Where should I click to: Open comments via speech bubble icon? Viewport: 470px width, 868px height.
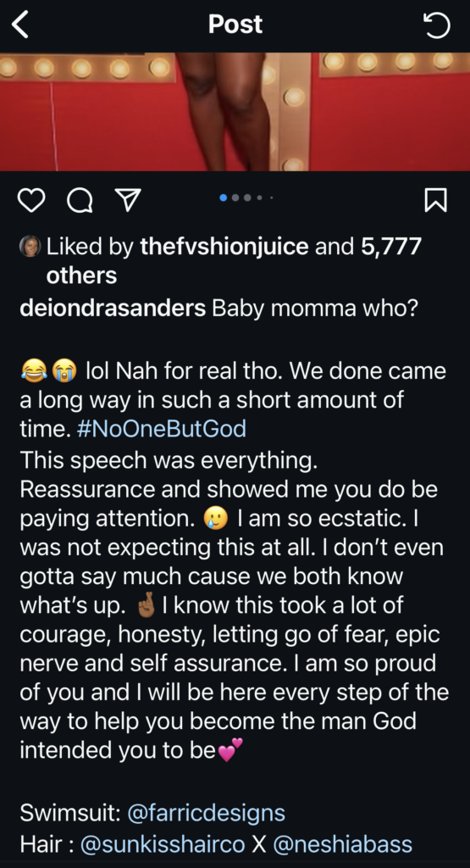[x=80, y=200]
